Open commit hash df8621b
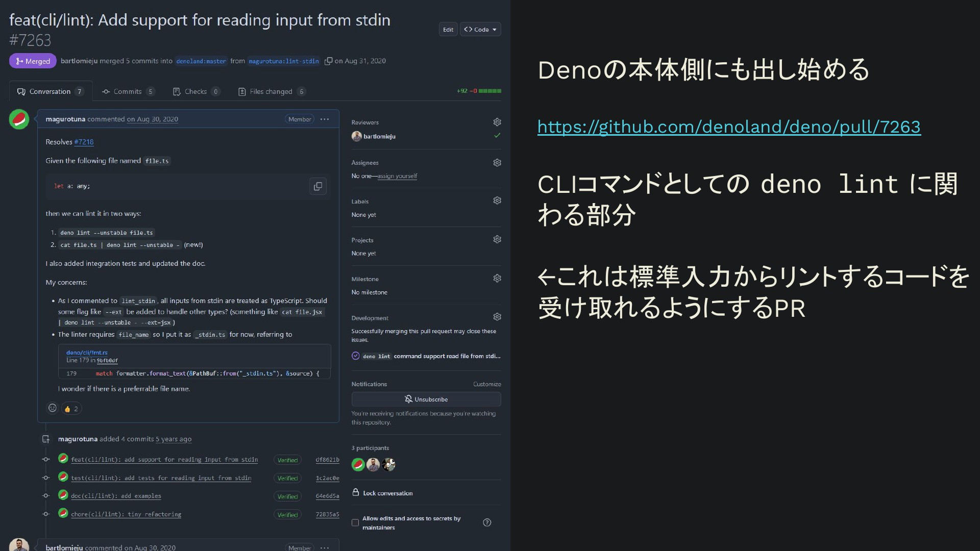This screenshot has width=980, height=551. click(327, 460)
